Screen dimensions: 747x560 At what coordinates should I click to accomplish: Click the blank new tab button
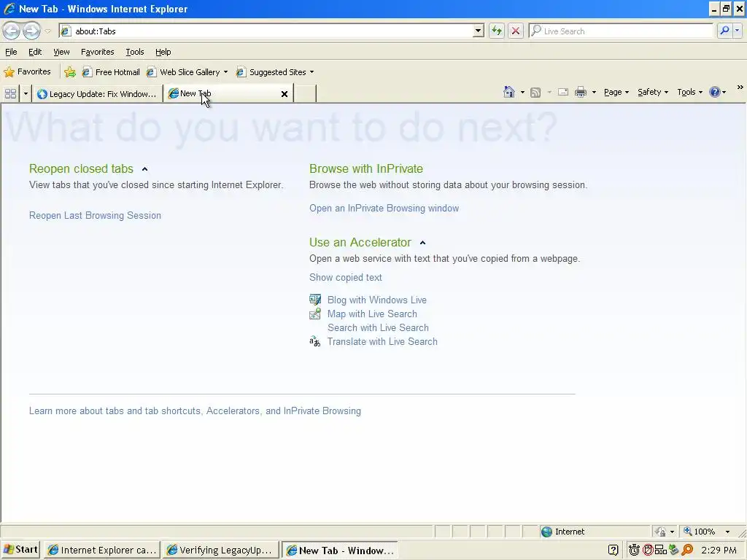tap(305, 93)
